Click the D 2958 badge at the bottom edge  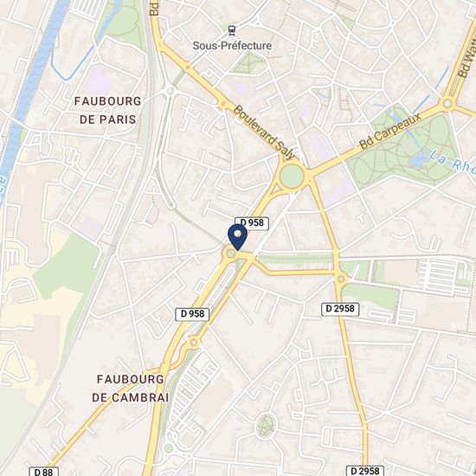[x=365, y=471]
